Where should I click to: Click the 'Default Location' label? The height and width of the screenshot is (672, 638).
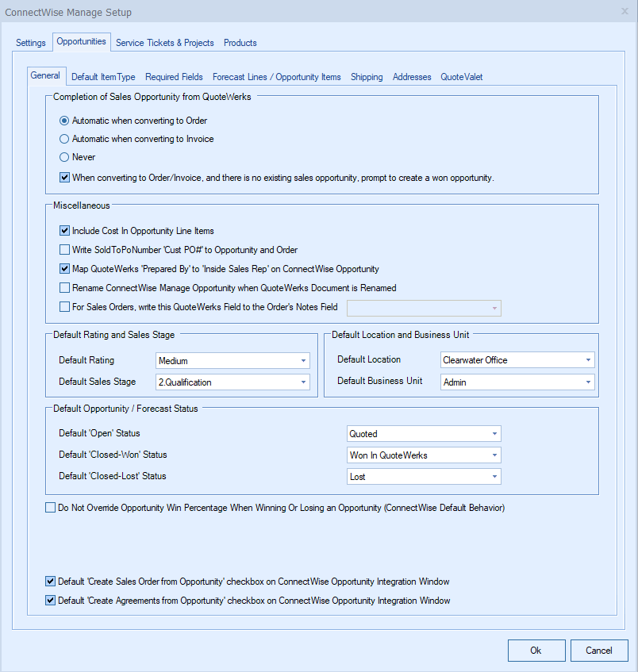pos(369,359)
